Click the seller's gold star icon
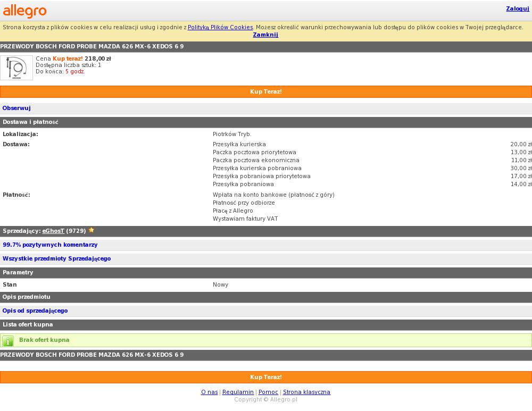The width and height of the screenshot is (532, 411). (92, 230)
